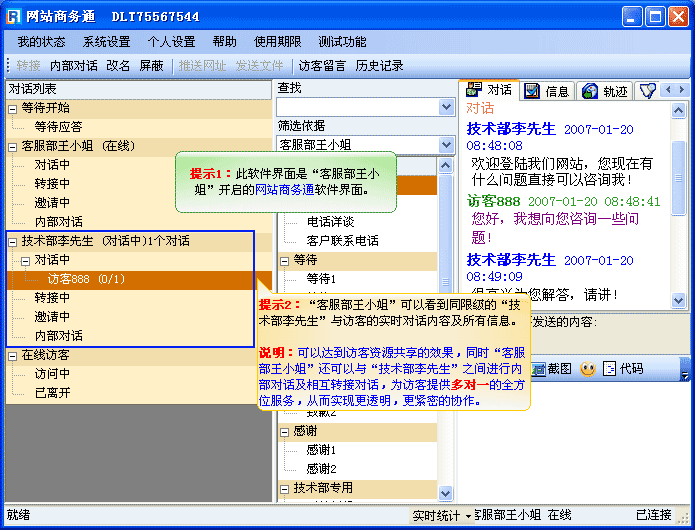Viewport: 695px width, 530px height.
Task: Click the tab scroll left arrow
Action: point(667,90)
